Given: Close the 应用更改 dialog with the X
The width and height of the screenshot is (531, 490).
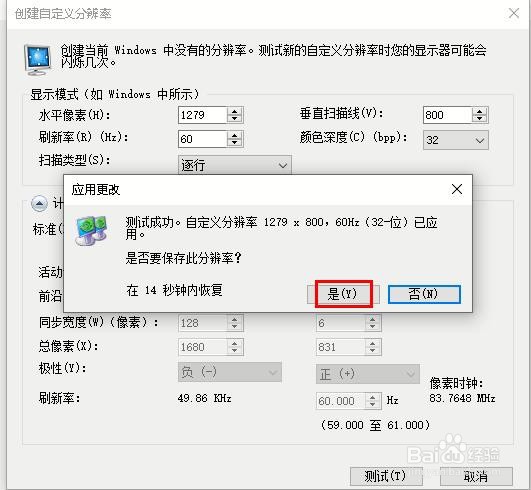Looking at the screenshot, I should click(x=457, y=189).
